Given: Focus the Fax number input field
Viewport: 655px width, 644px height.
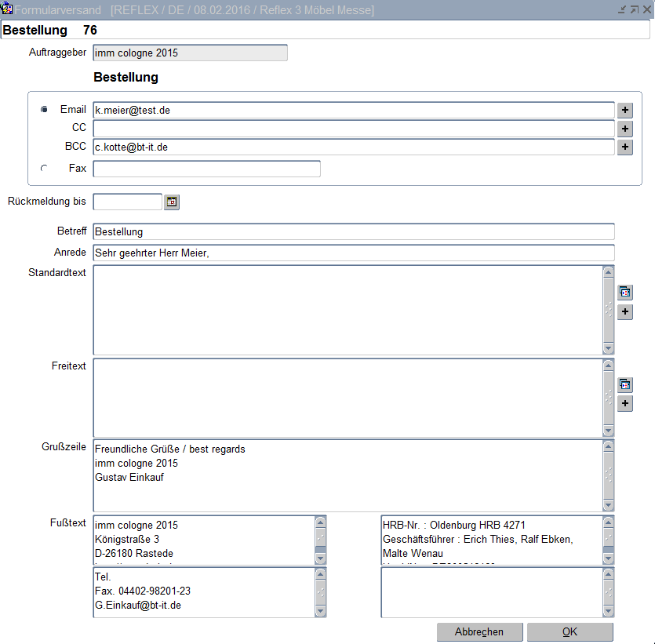Looking at the screenshot, I should coord(206,169).
